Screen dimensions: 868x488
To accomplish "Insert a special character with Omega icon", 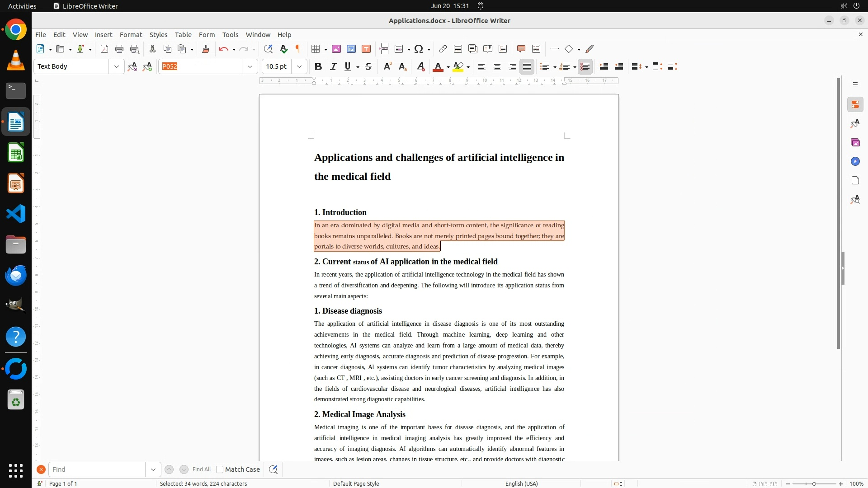I will 419,49.
